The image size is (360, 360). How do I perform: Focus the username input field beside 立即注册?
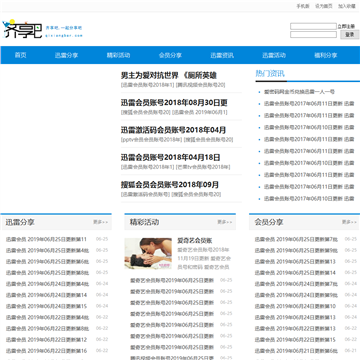(313, 26)
